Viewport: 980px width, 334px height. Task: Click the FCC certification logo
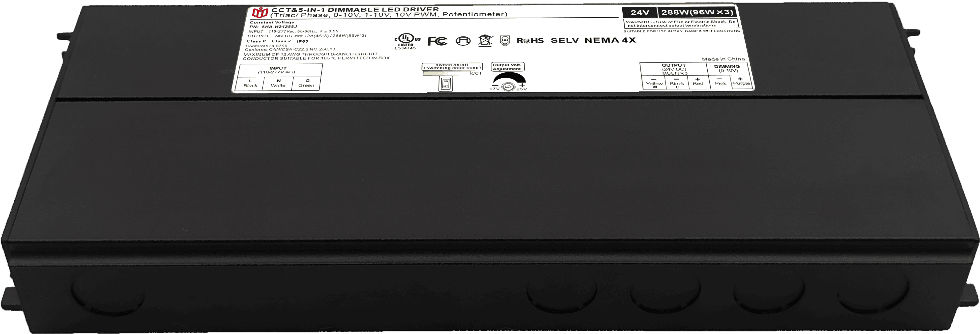pos(437,41)
